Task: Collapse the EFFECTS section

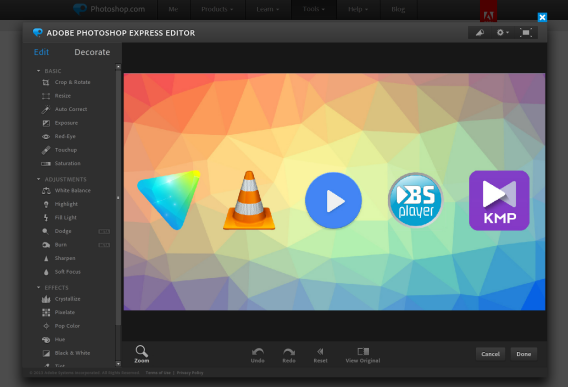Action: tap(38, 287)
